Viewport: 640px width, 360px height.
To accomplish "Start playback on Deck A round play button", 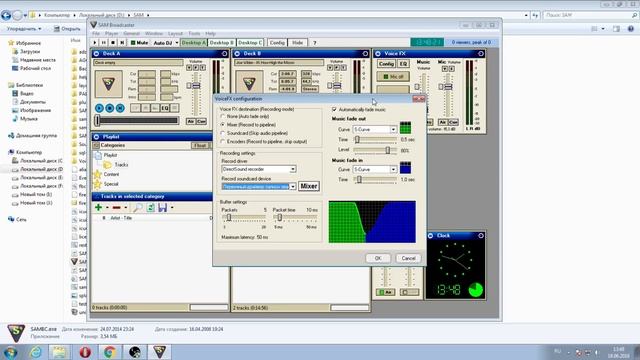I will (99, 108).
